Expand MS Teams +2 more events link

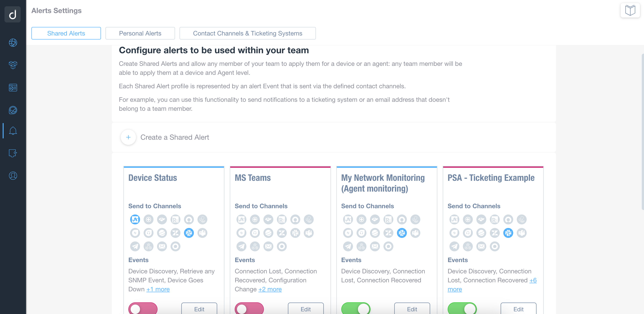click(x=270, y=289)
